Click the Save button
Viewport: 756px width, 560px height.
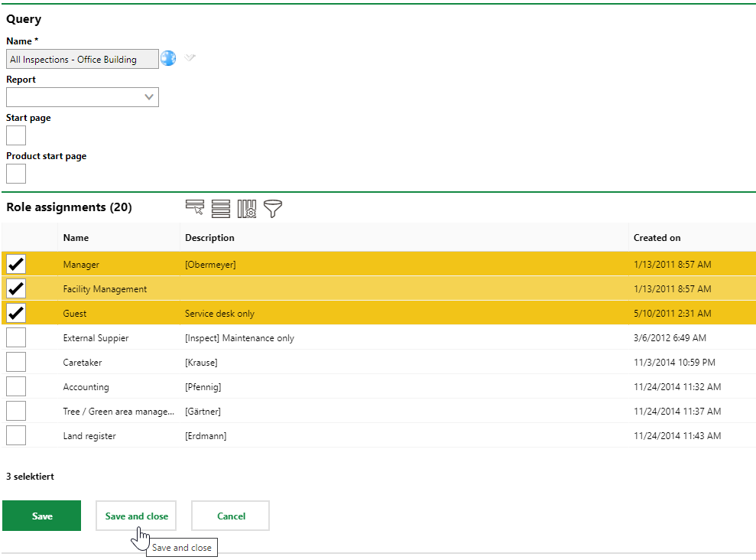pos(41,515)
